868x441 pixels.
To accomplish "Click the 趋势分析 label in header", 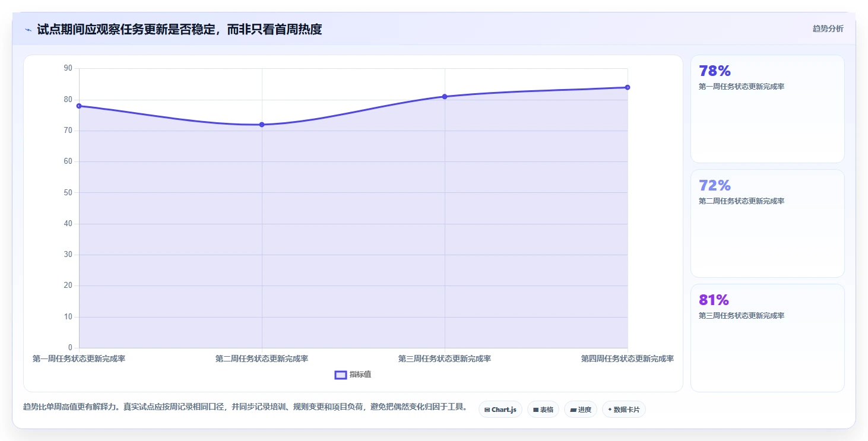I will tap(828, 28).
